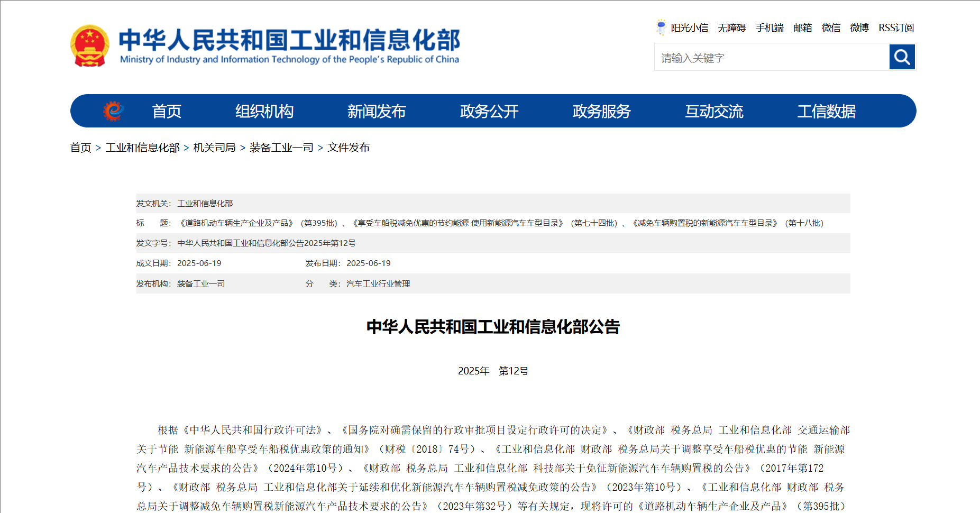Open the 微信 link in header
Viewport: 980px width, 513px height.
pyautogui.click(x=831, y=28)
